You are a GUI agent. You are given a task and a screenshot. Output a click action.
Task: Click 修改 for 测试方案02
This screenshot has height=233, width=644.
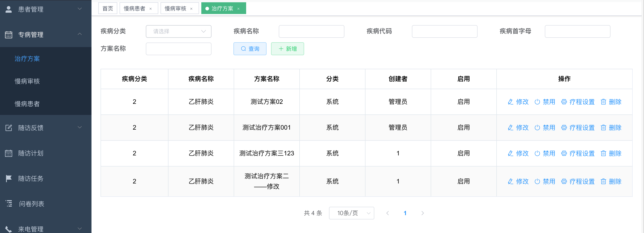[518, 102]
